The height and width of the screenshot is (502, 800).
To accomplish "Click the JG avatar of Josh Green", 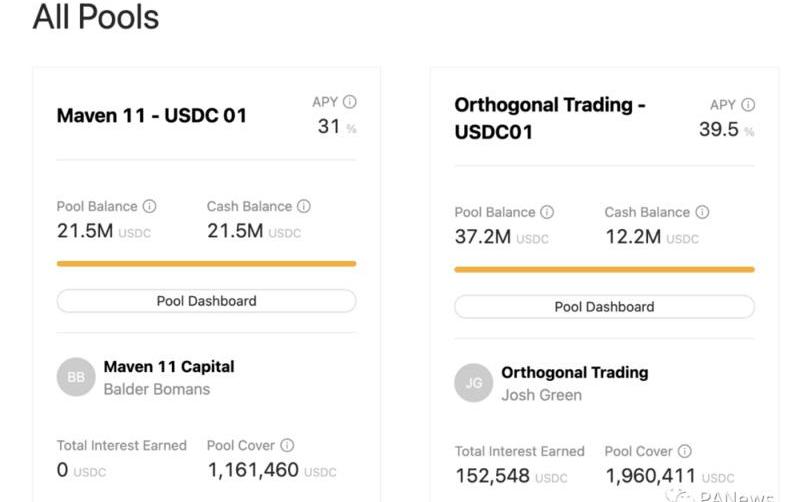I will click(x=474, y=383).
